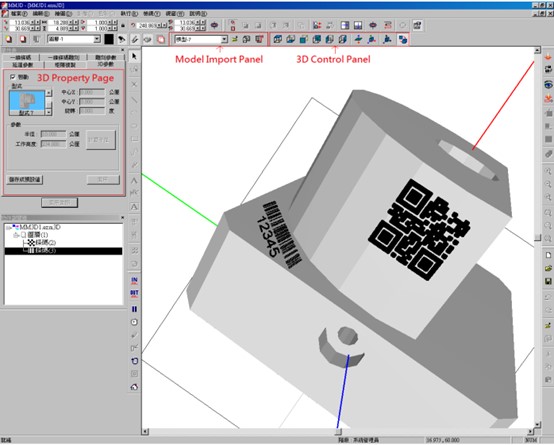Image resolution: width=554 pixels, height=445 pixels.
Task: Click the canvas vertical scrollbar up arrow
Action: click(537, 51)
